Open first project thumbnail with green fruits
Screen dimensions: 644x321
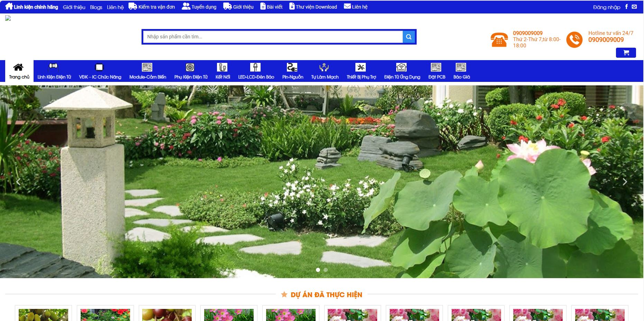click(x=43, y=315)
